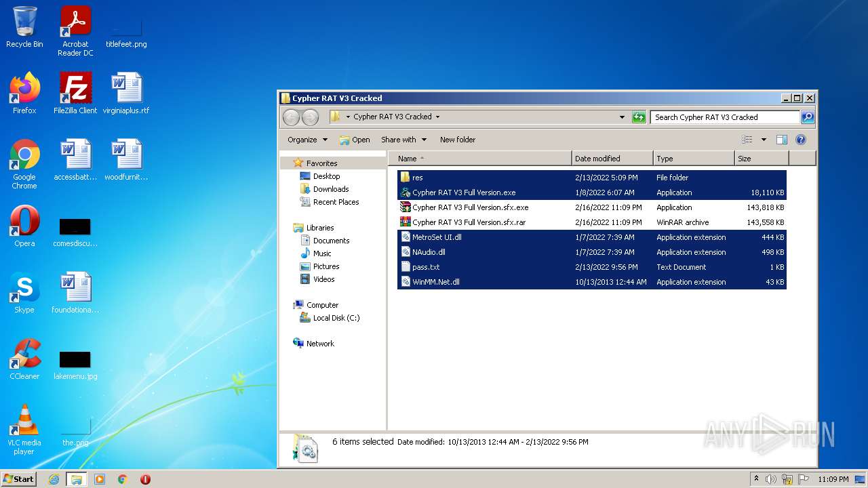The height and width of the screenshot is (488, 868).
Task: Click the Open toolbar button
Action: (x=355, y=140)
